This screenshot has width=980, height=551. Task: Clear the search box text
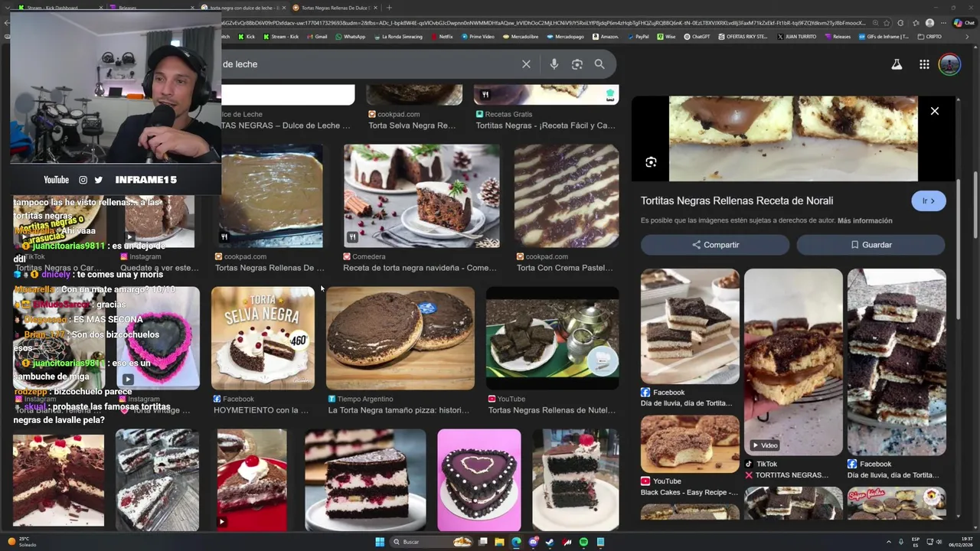pos(526,64)
